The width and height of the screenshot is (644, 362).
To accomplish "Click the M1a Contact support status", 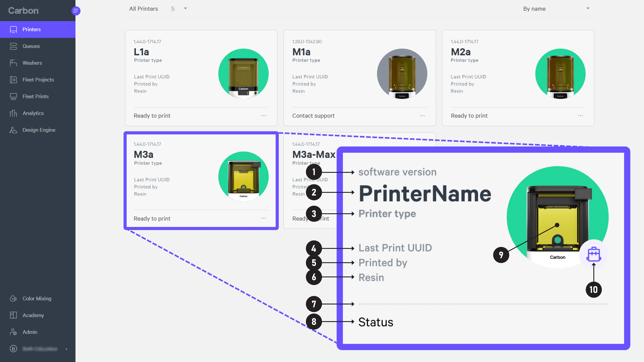I will [313, 116].
